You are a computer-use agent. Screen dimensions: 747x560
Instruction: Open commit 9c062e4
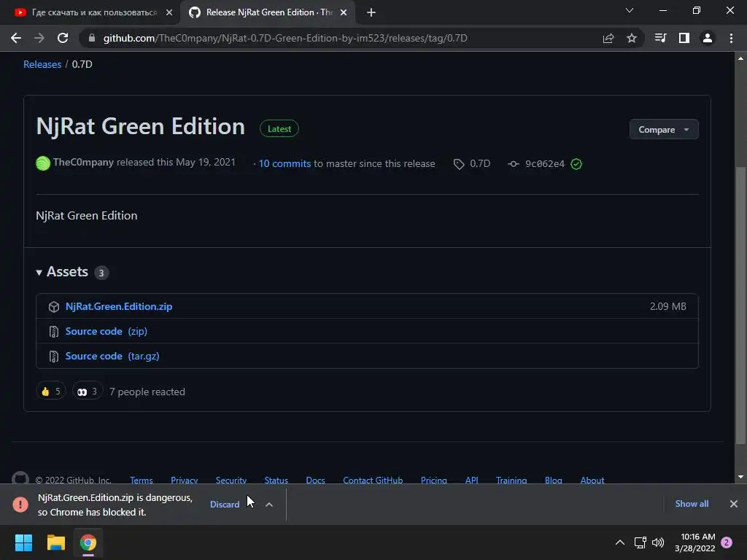coord(544,164)
